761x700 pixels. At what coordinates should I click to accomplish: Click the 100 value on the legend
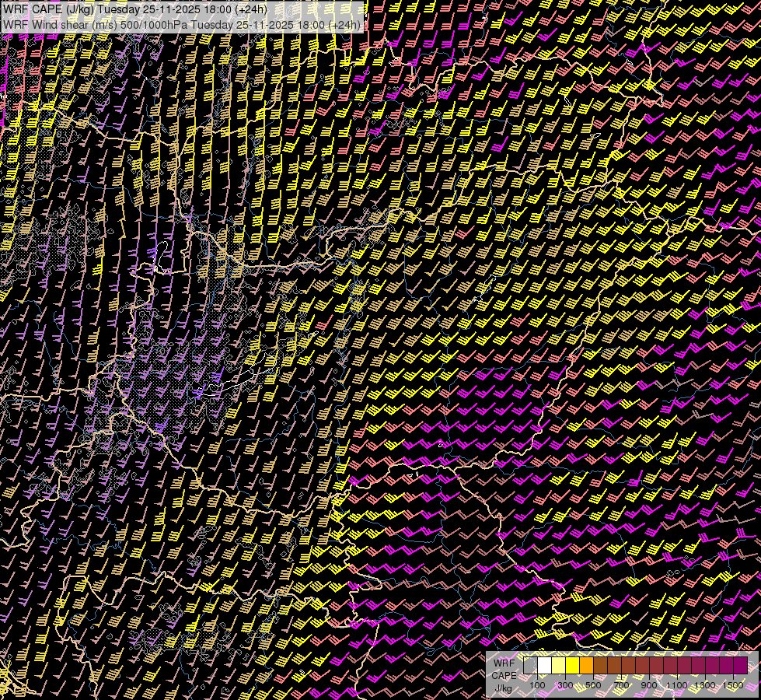tap(537, 685)
